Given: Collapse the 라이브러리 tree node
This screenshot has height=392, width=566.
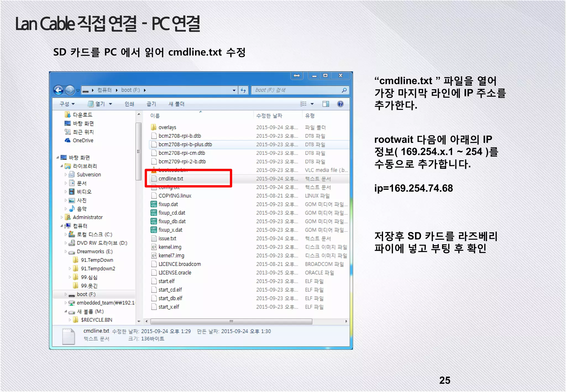Looking at the screenshot, I should click(x=62, y=166).
